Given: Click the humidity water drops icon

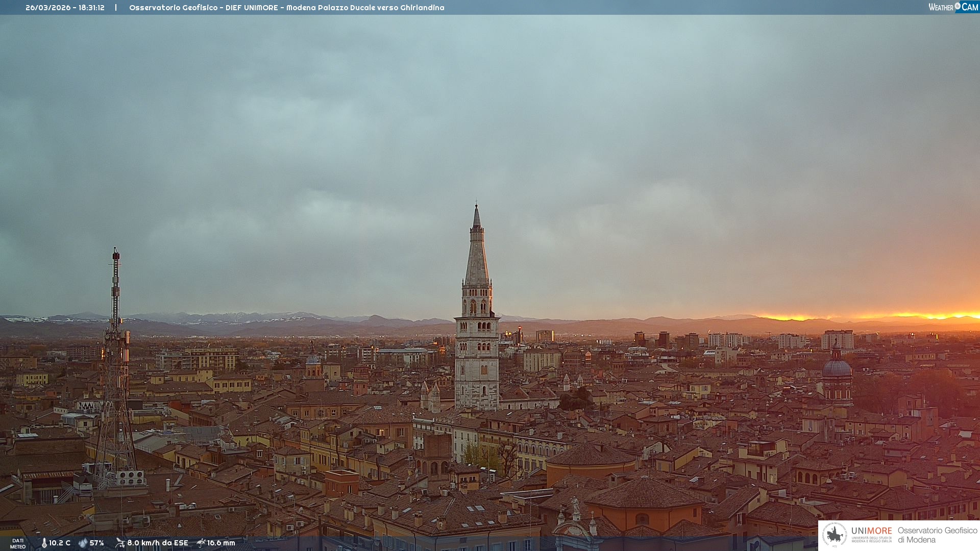Looking at the screenshot, I should point(83,543).
